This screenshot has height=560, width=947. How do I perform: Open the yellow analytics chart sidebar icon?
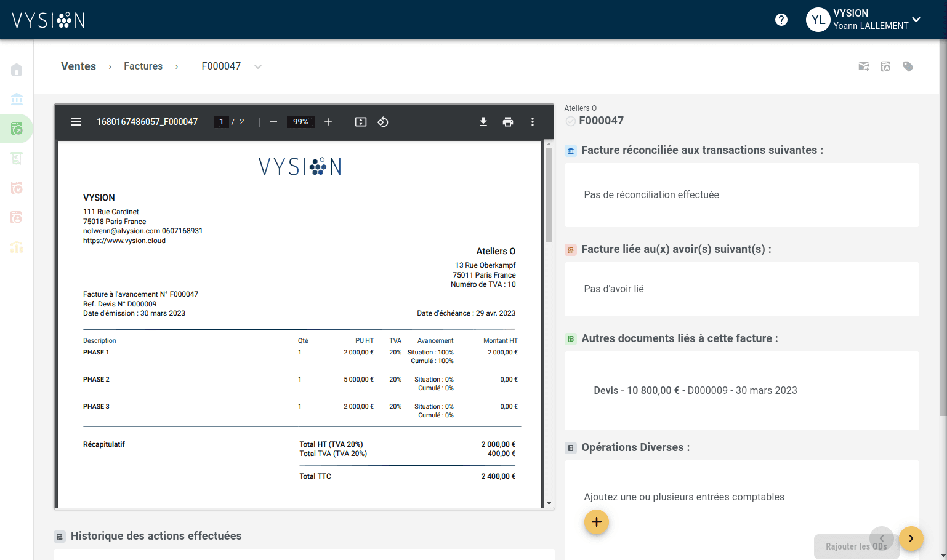pos(17,247)
